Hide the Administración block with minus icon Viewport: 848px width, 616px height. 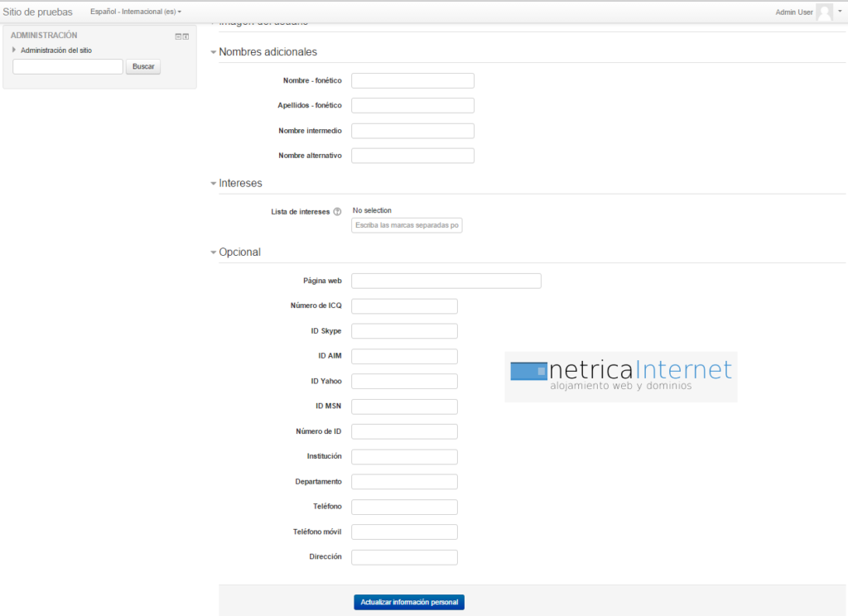pyautogui.click(x=178, y=36)
